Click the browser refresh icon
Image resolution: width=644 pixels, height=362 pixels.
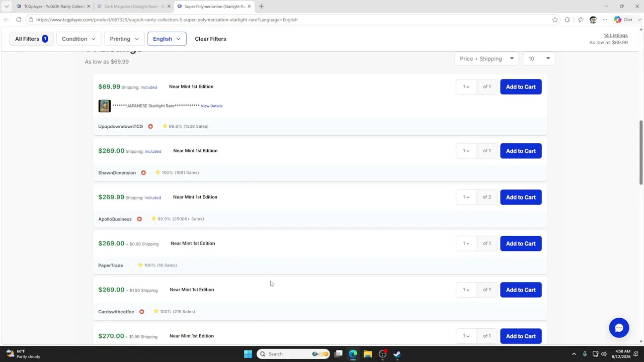point(19,20)
